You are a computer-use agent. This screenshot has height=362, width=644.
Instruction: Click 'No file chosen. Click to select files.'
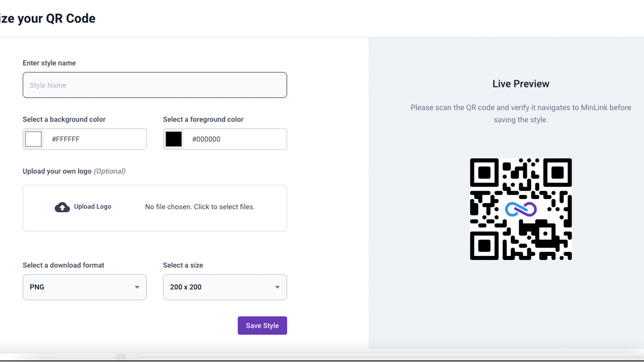tap(200, 207)
